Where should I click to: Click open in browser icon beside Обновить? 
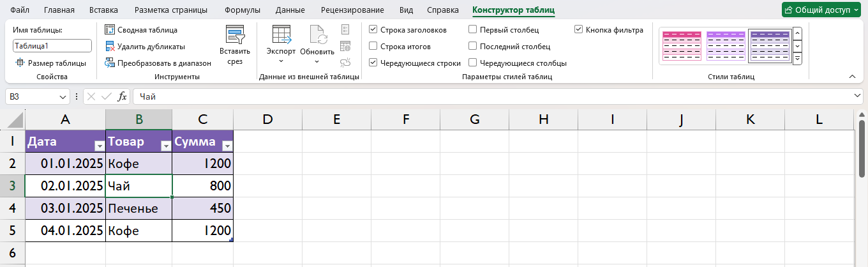tap(345, 46)
